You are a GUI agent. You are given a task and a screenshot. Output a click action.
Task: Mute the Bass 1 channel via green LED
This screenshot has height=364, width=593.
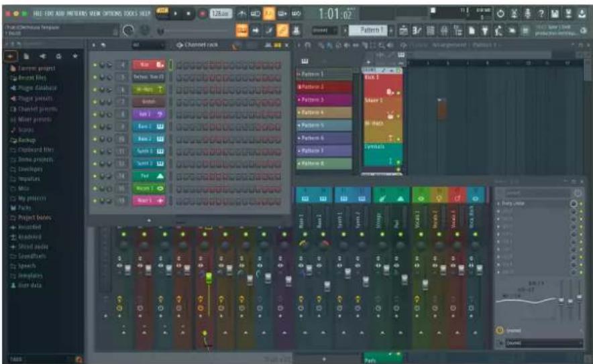click(x=95, y=127)
